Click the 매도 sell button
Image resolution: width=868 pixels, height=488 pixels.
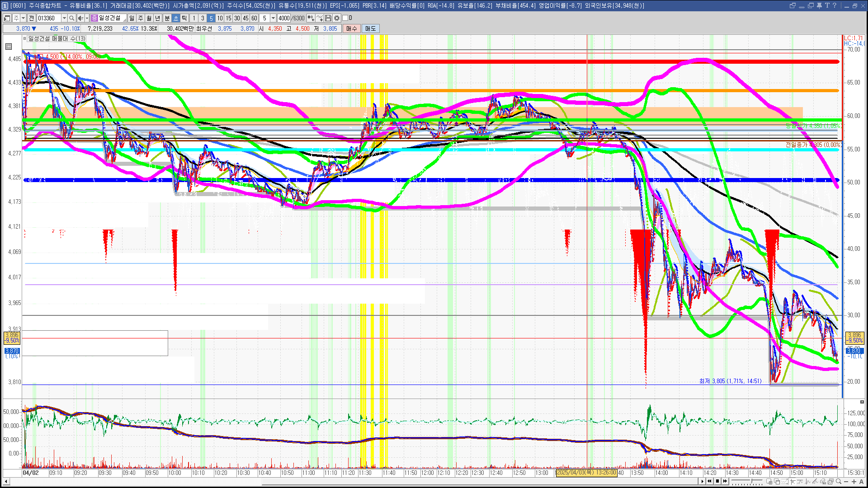tap(371, 28)
